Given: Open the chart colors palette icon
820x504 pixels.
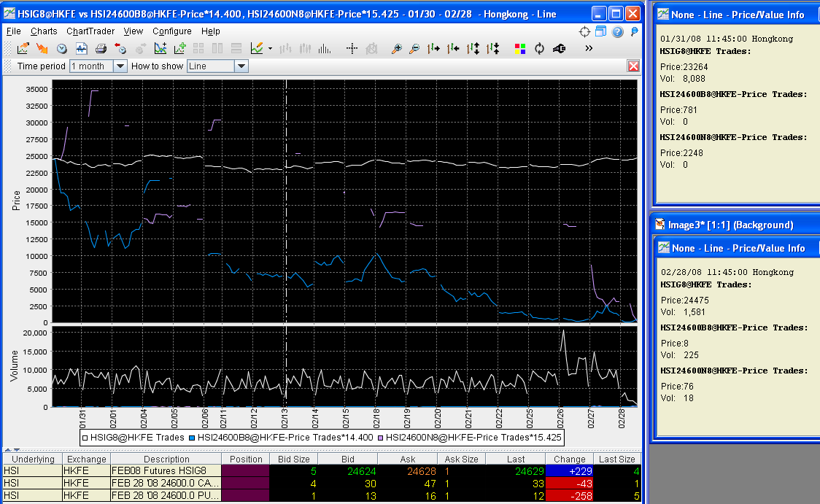Looking at the screenshot, I should pos(520,49).
